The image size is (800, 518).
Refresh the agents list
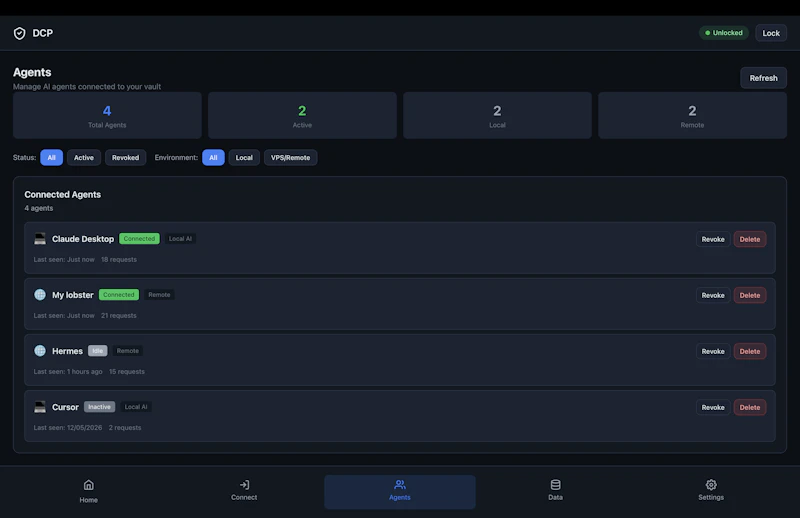763,78
